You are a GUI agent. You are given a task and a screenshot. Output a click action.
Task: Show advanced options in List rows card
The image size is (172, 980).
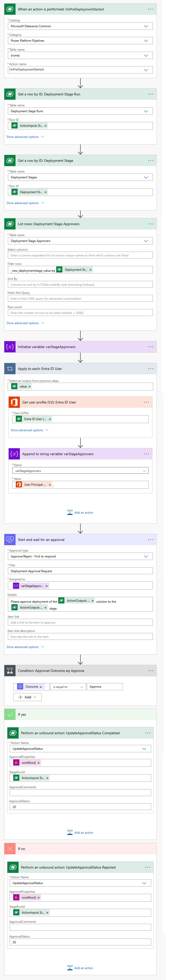[25, 323]
